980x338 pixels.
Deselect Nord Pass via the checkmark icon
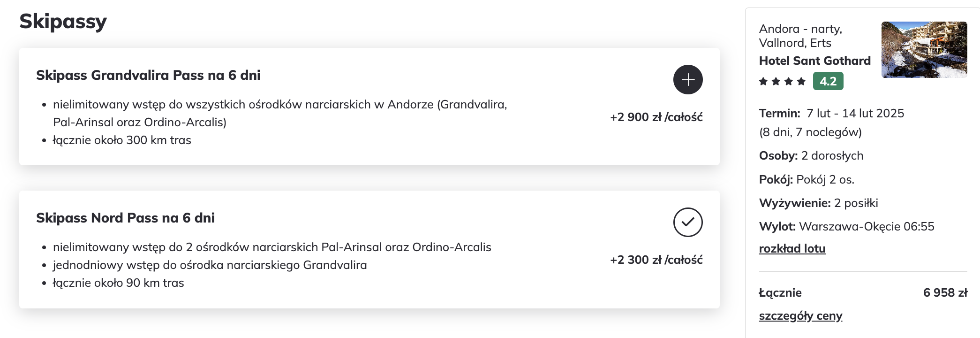[x=688, y=222]
